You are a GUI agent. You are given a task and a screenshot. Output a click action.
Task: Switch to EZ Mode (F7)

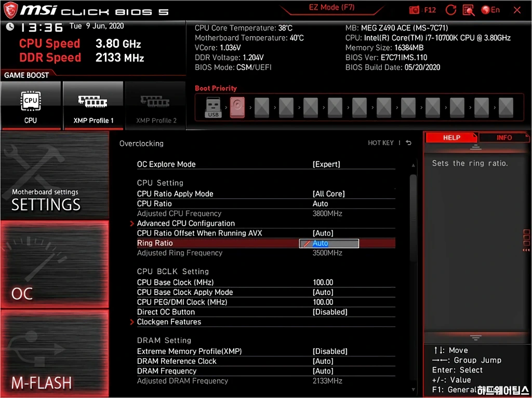[x=331, y=7]
